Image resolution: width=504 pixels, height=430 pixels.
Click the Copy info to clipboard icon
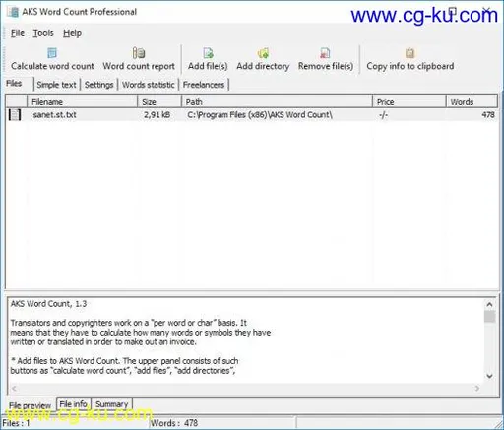point(409,53)
